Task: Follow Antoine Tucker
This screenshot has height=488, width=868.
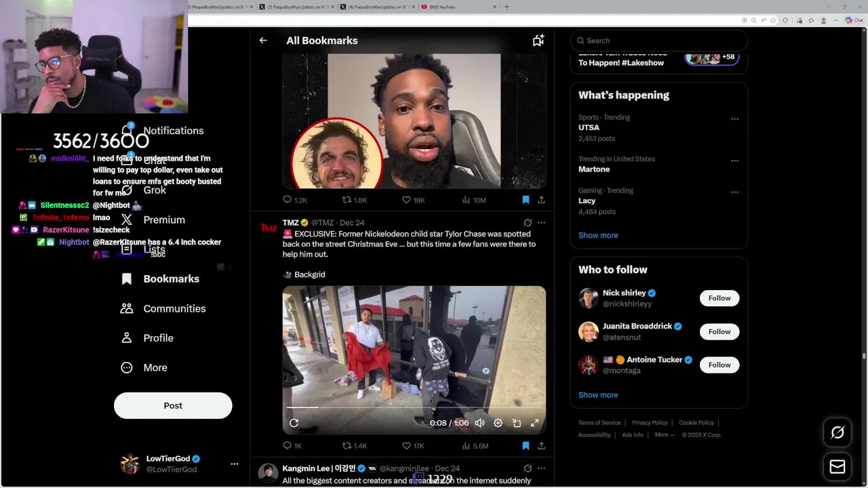Action: point(719,365)
